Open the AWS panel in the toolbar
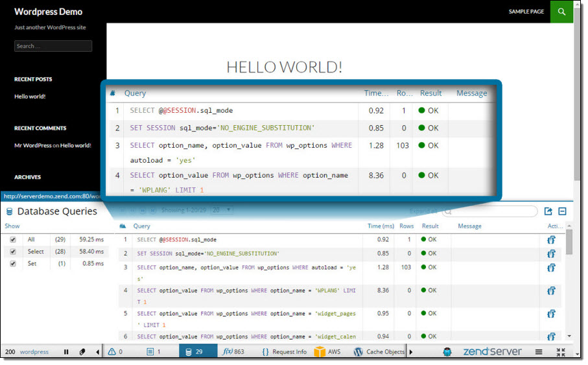 [327, 352]
